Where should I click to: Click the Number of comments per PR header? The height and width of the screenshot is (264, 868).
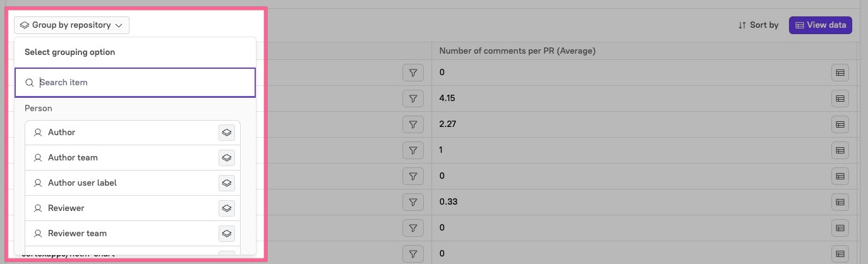(x=517, y=51)
